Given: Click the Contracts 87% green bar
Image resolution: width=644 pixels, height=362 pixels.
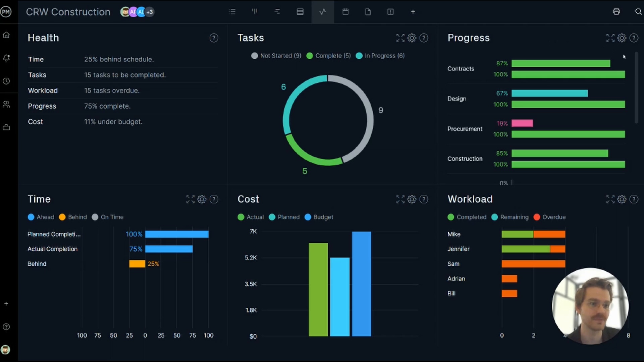Looking at the screenshot, I should 561,63.
